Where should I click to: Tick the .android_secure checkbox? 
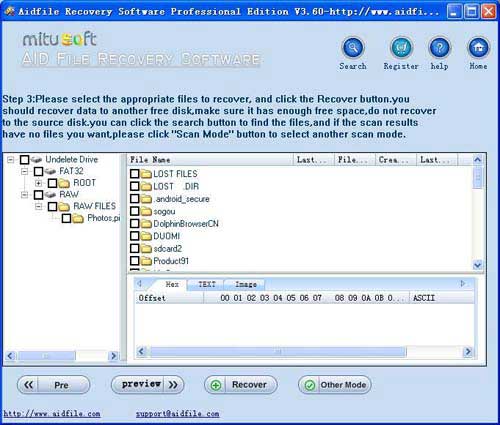135,199
